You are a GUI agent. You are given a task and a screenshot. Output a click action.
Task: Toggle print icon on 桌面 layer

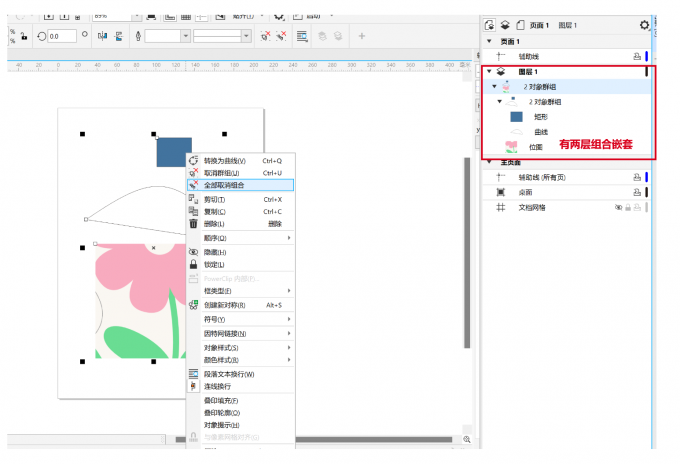636,191
